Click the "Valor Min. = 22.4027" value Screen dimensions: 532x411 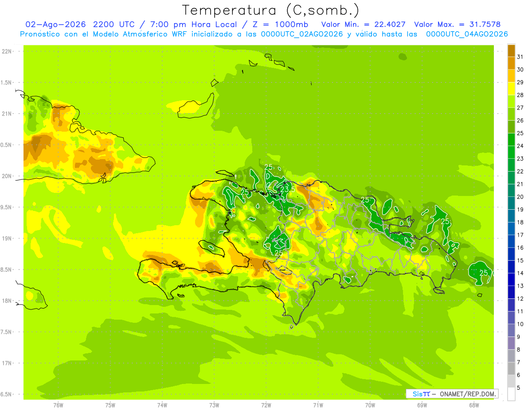363,24
